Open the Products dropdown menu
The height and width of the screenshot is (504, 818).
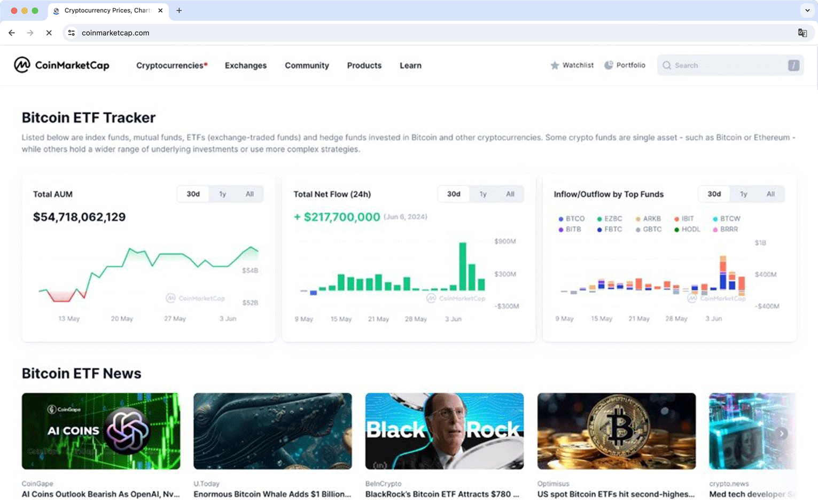click(364, 65)
